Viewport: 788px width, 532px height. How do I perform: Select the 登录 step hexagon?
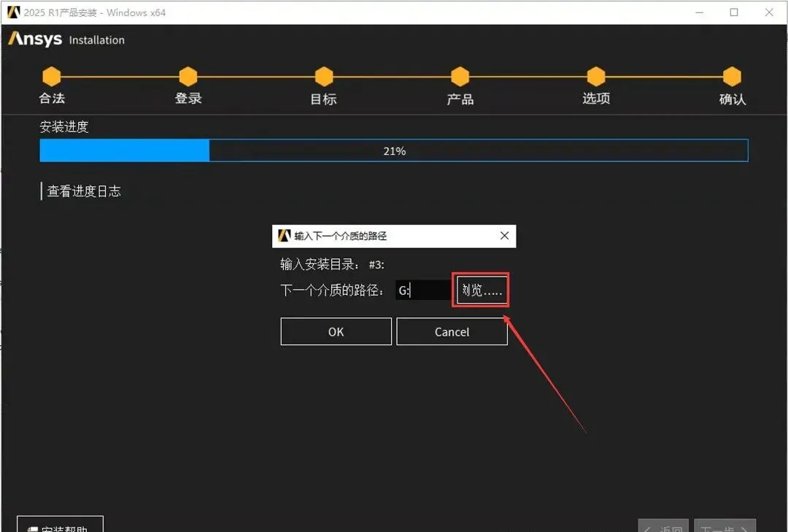(188, 77)
